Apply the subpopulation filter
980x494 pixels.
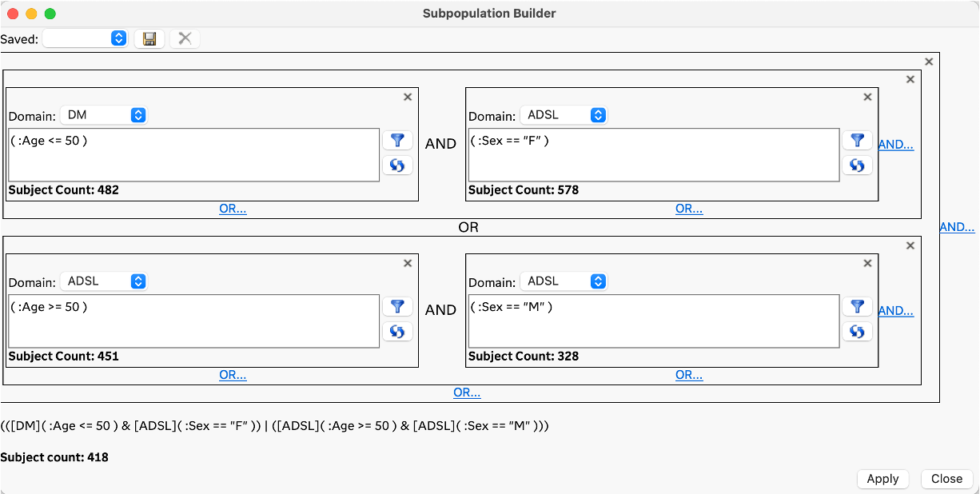point(882,479)
